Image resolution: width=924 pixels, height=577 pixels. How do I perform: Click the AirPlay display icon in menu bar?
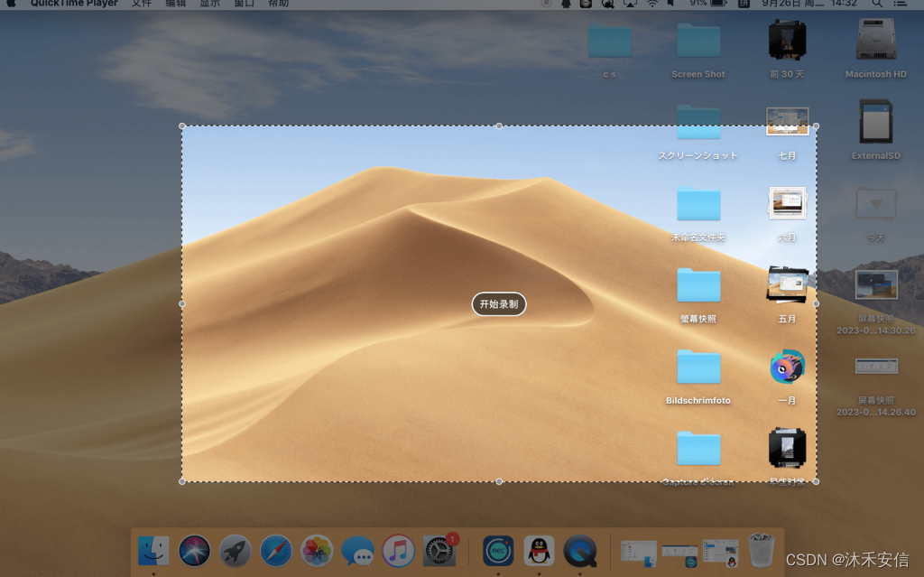coord(630,3)
